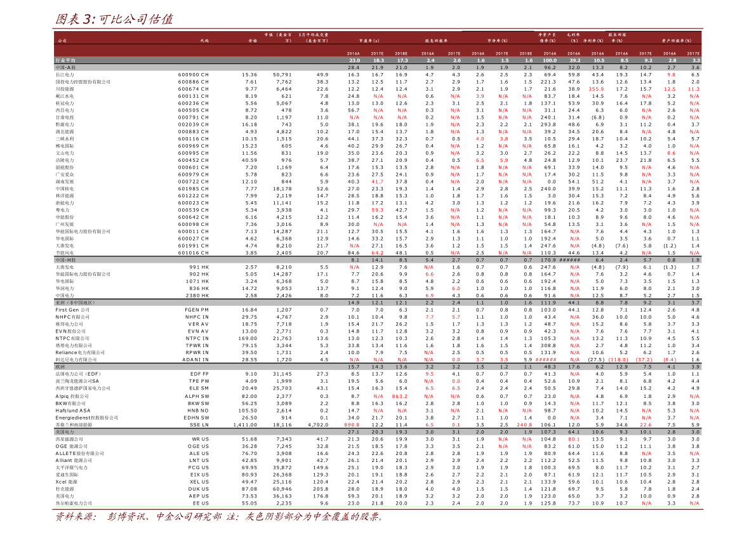Image resolution: width=756 pixels, height=535 pixels.
Task: Select company name 法国电力公司（EDF）
Action: pos(78,374)
